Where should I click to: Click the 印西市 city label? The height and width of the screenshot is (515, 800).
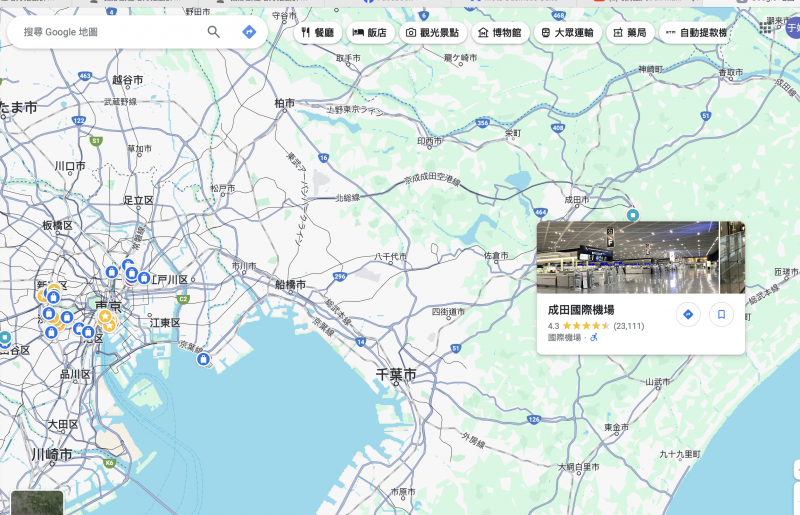[x=430, y=140]
